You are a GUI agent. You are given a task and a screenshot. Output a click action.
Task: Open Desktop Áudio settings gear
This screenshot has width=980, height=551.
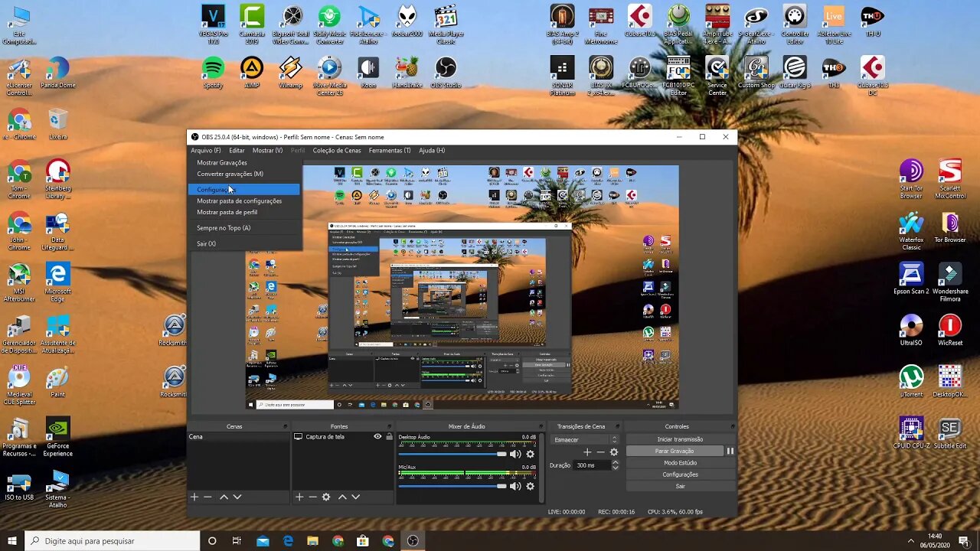[x=530, y=454]
